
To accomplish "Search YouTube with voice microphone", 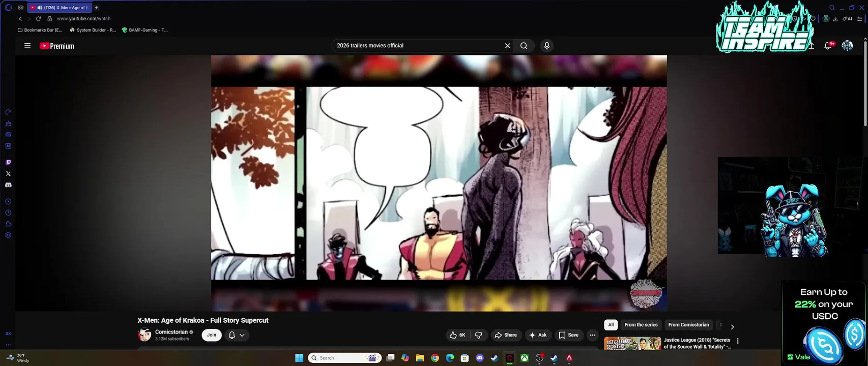I will click(547, 46).
